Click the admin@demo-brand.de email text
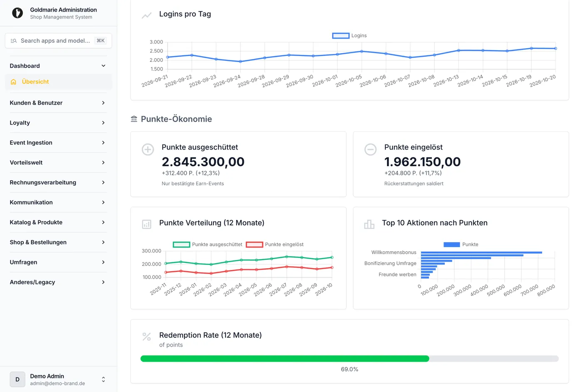This screenshot has height=392, width=582. (57, 383)
